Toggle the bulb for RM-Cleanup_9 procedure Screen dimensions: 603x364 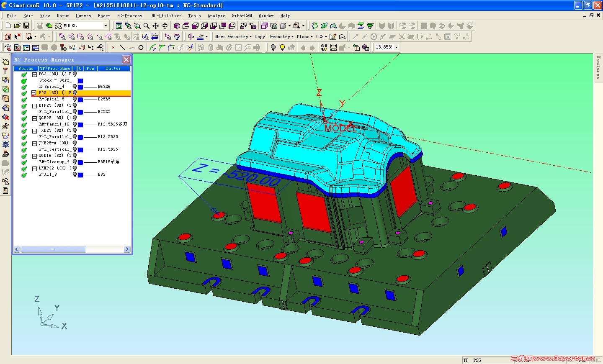click(75, 162)
